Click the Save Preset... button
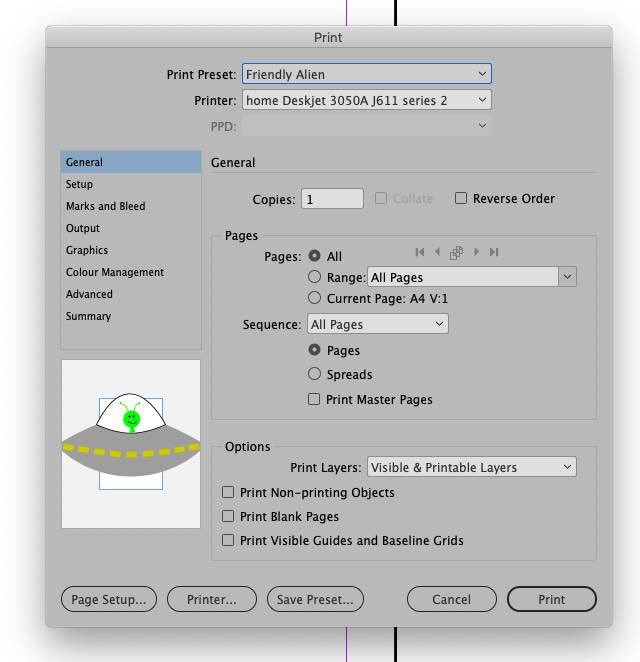This screenshot has height=662, width=640. (315, 599)
